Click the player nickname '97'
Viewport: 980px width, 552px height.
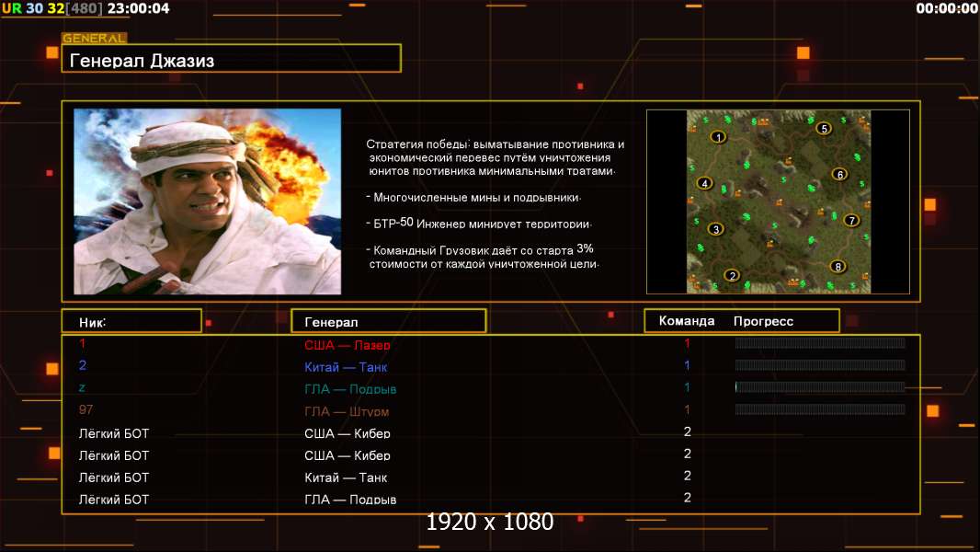click(x=86, y=409)
